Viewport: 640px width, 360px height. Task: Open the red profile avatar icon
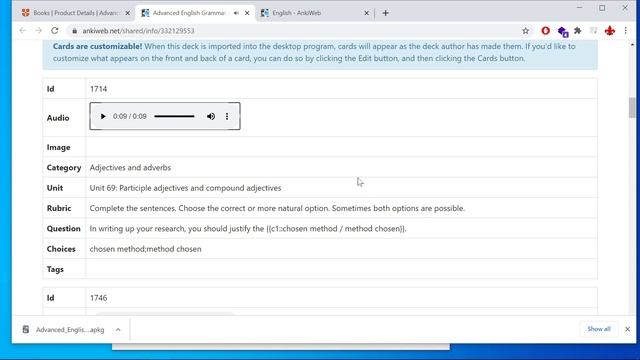point(610,31)
